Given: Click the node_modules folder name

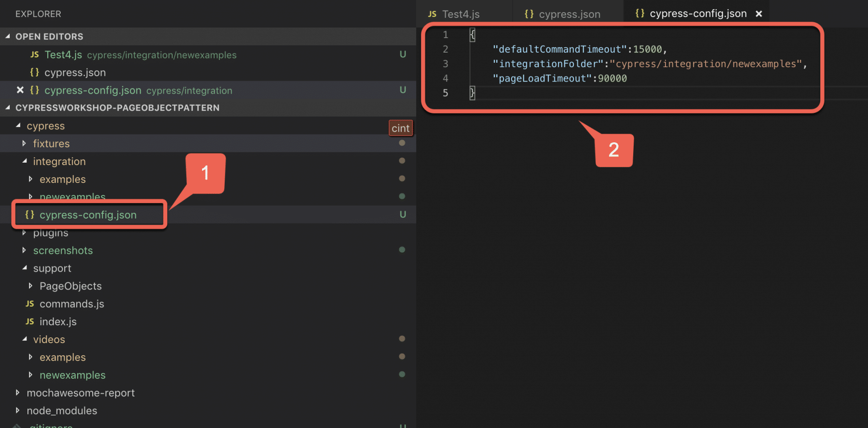Looking at the screenshot, I should click(x=62, y=411).
